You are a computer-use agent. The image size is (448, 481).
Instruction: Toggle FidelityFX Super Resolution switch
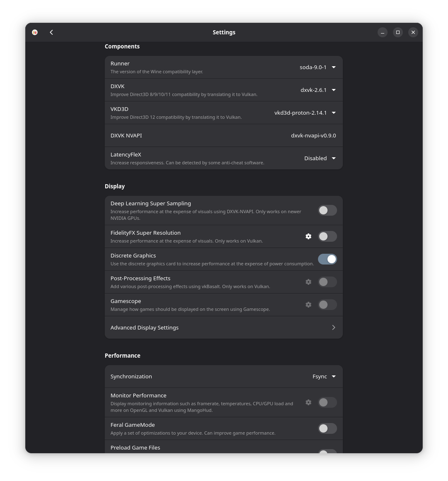tap(327, 236)
